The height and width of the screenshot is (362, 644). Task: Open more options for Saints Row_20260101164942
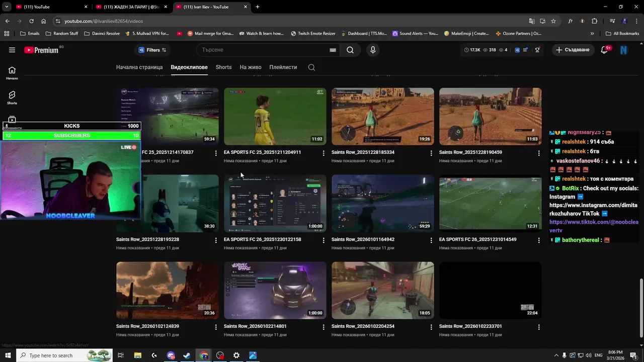(x=431, y=240)
